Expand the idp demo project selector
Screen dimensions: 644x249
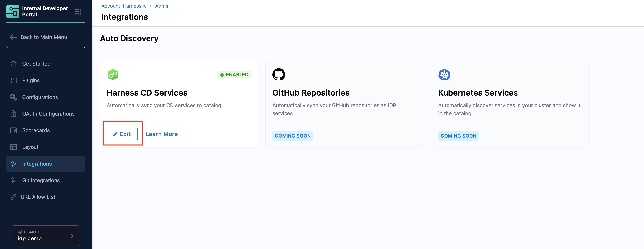coord(46,236)
